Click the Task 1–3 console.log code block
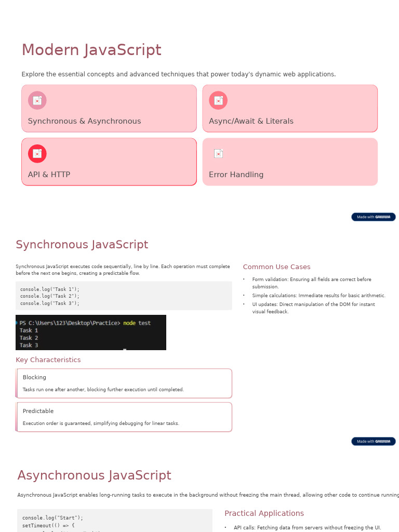 point(124,296)
